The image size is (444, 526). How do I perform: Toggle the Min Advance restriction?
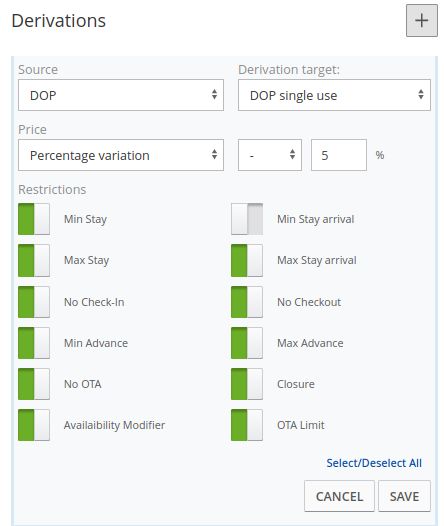pos(34,343)
